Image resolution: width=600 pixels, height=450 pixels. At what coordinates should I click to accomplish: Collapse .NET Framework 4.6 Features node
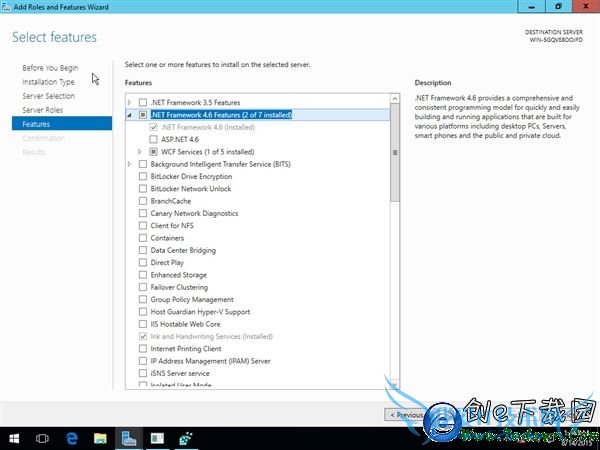[x=129, y=115]
